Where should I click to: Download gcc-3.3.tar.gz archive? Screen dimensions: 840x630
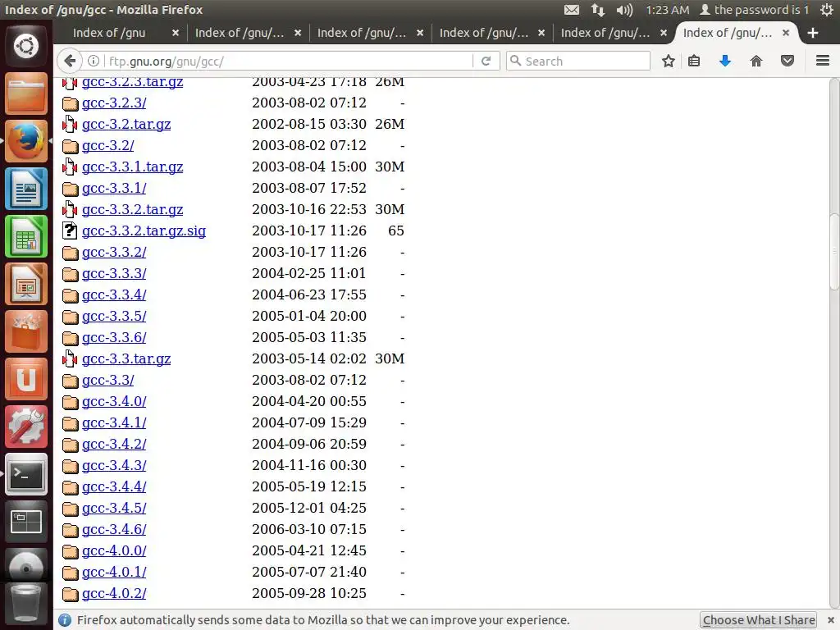[126, 358]
